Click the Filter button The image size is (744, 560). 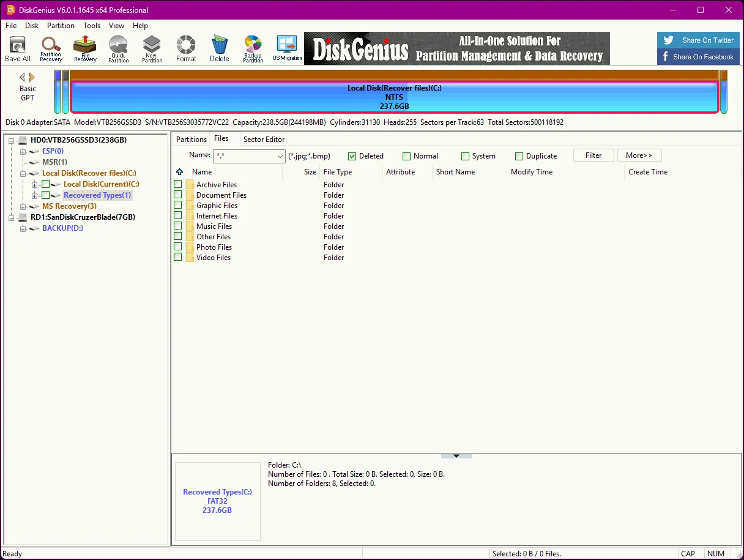point(592,155)
